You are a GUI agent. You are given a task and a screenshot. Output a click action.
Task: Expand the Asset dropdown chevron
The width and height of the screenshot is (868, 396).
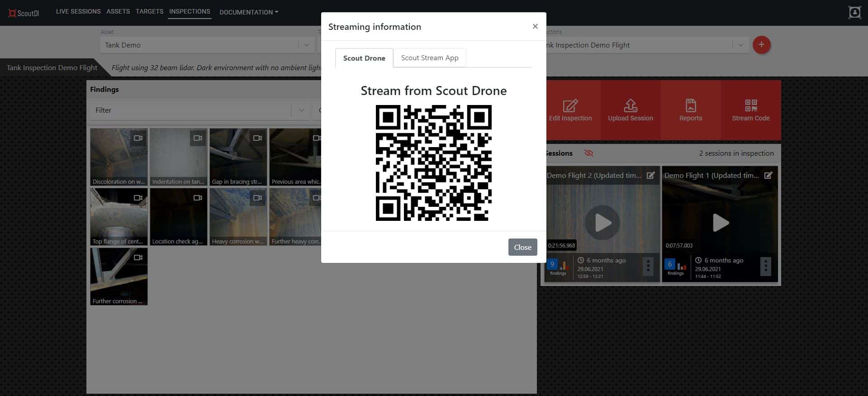[x=306, y=45]
